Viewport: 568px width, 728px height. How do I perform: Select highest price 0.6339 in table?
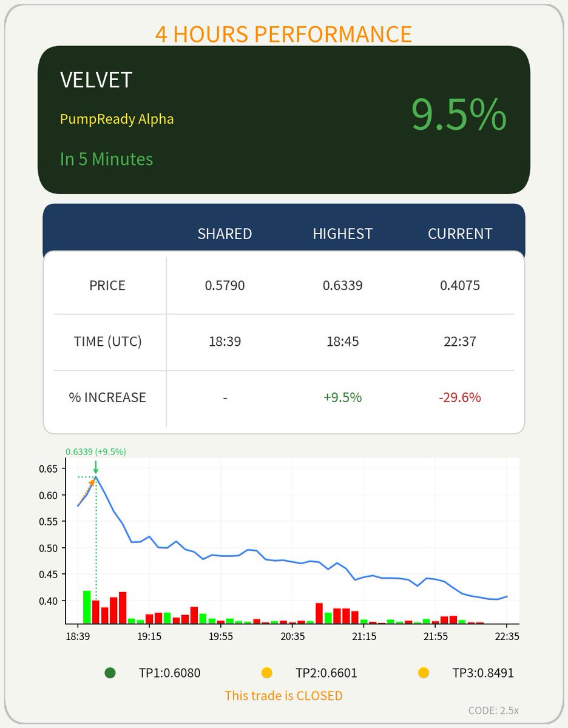pos(343,285)
